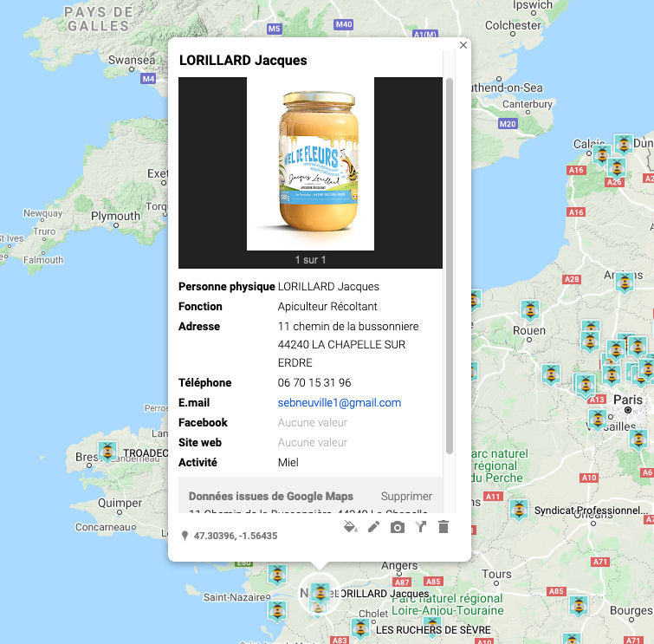Click the LORILLARD Jacques title heading
The width and height of the screenshot is (654, 644).
243,60
